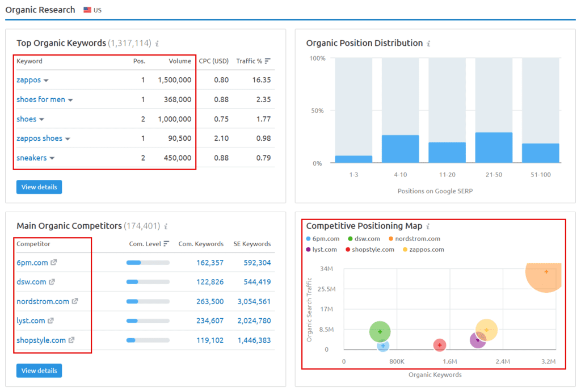Expand dropdown arrow next to zappos shoes
The height and width of the screenshot is (392, 581).
coord(68,139)
